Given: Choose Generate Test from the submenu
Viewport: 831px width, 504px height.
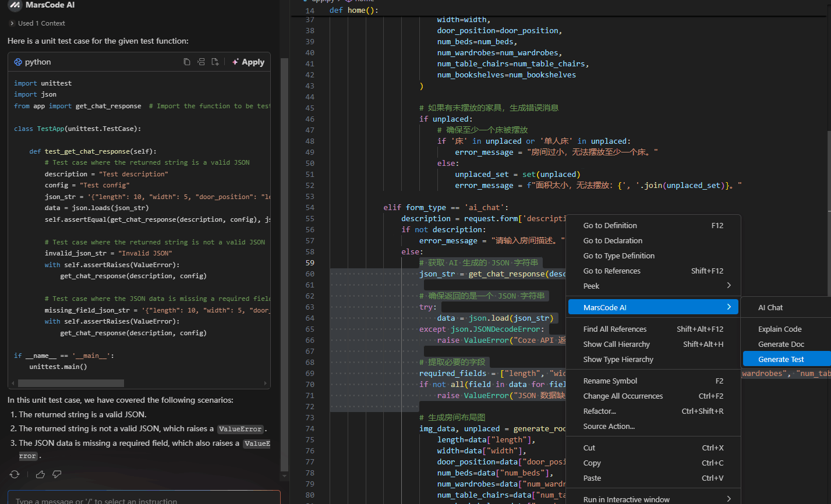Looking at the screenshot, I should tap(787, 359).
